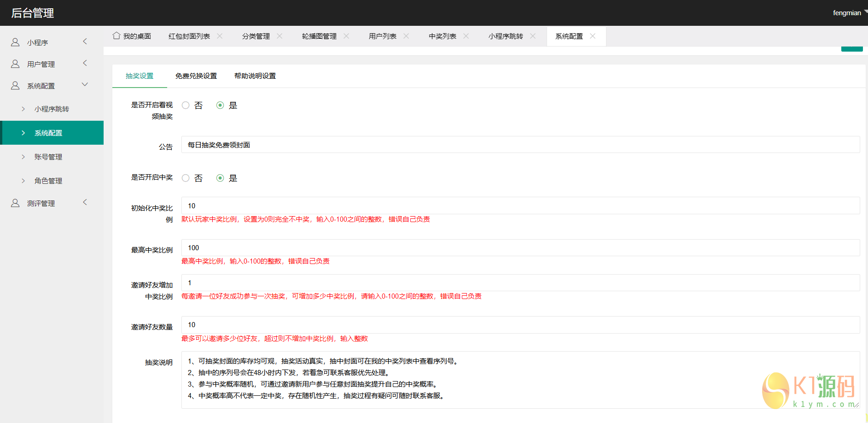Image resolution: width=868 pixels, height=423 pixels.
Task: Click the 测评管理 sidebar icon
Action: point(14,203)
